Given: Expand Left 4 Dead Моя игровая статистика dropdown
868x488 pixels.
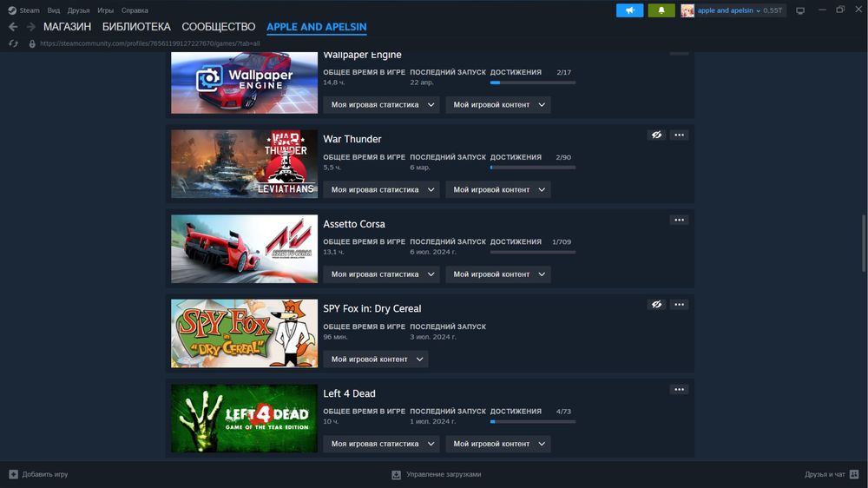Looking at the screenshot, I should [381, 444].
